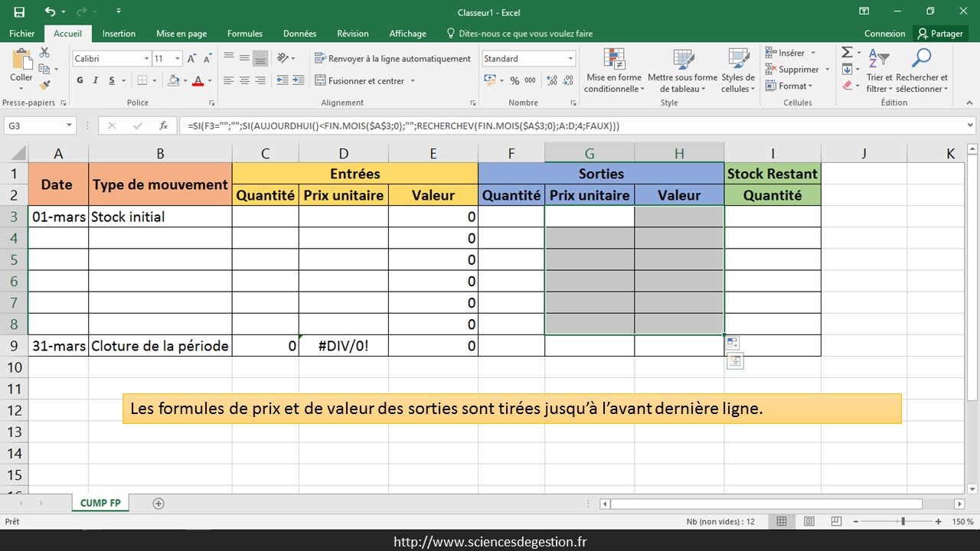Open the Name Box dropdown arrow
The image size is (980, 551).
69,126
